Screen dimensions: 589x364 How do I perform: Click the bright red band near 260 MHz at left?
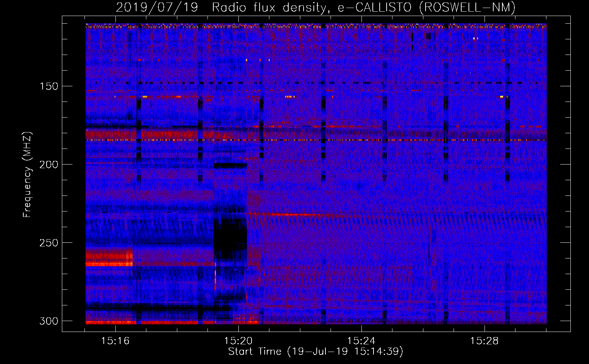tap(109, 257)
